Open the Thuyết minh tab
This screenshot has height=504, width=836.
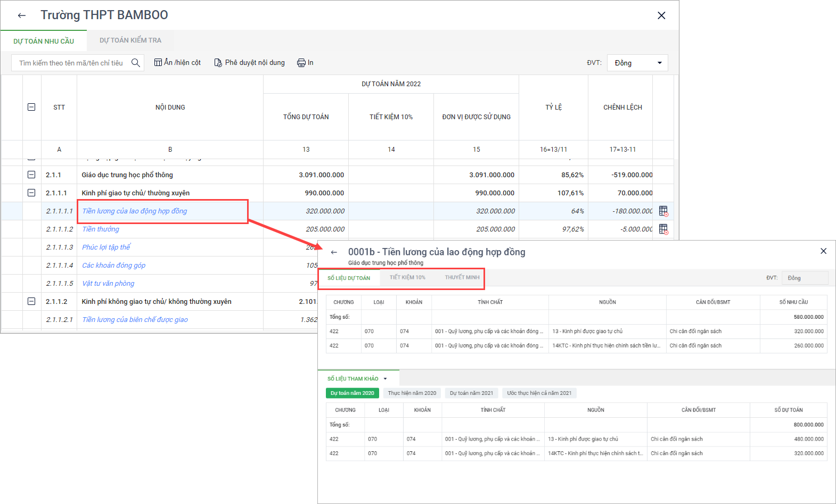(x=462, y=277)
